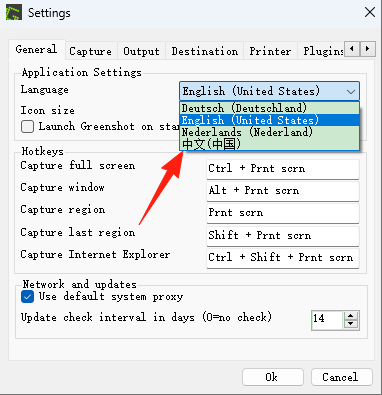Click the Greenshot logo icon in title bar
Viewport: 382px width, 395px height.
14,13
